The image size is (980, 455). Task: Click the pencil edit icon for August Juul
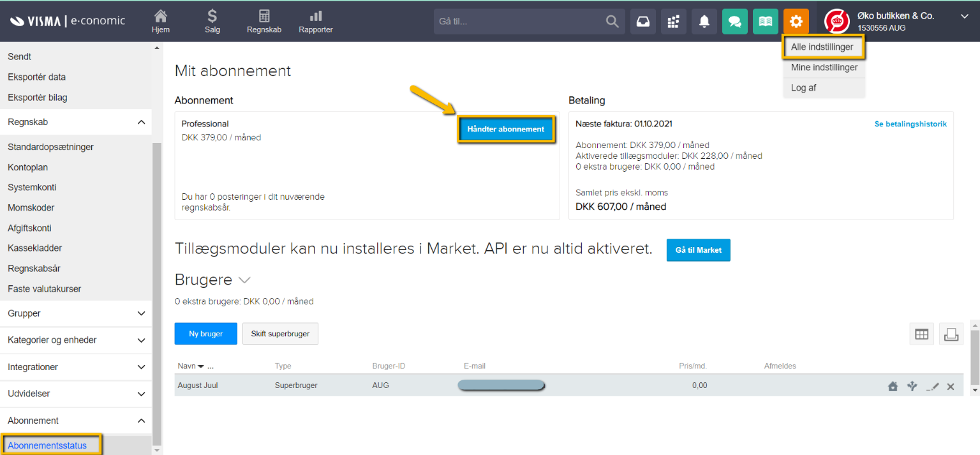pyautogui.click(x=933, y=386)
